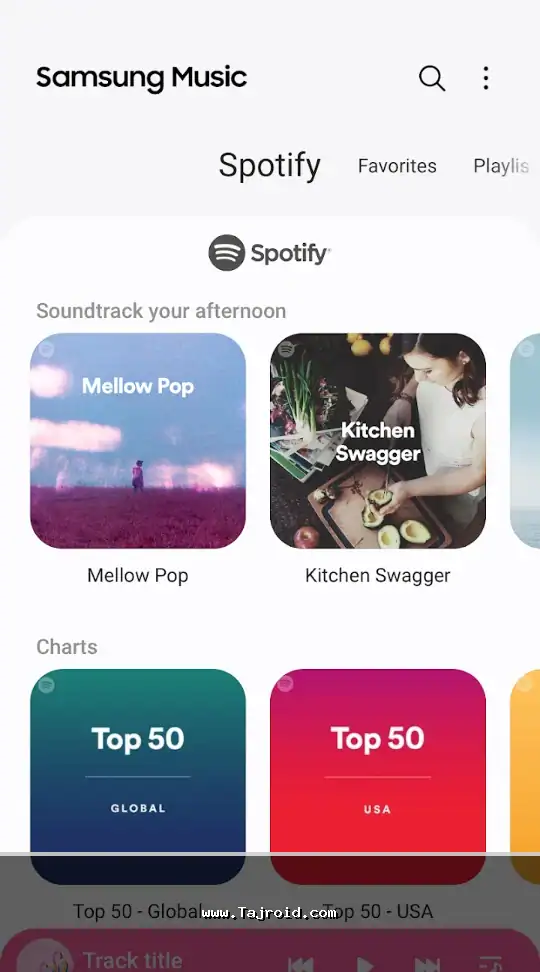
Task: Switch to the Playlists tab
Action: click(501, 166)
